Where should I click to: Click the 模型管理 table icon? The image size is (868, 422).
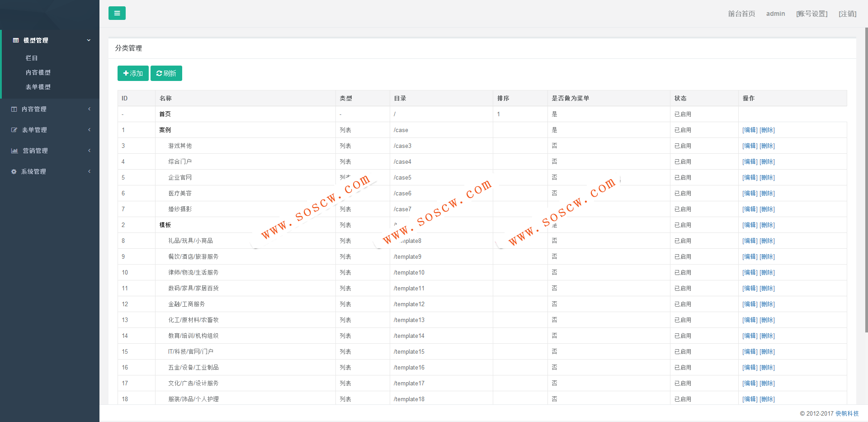point(16,40)
